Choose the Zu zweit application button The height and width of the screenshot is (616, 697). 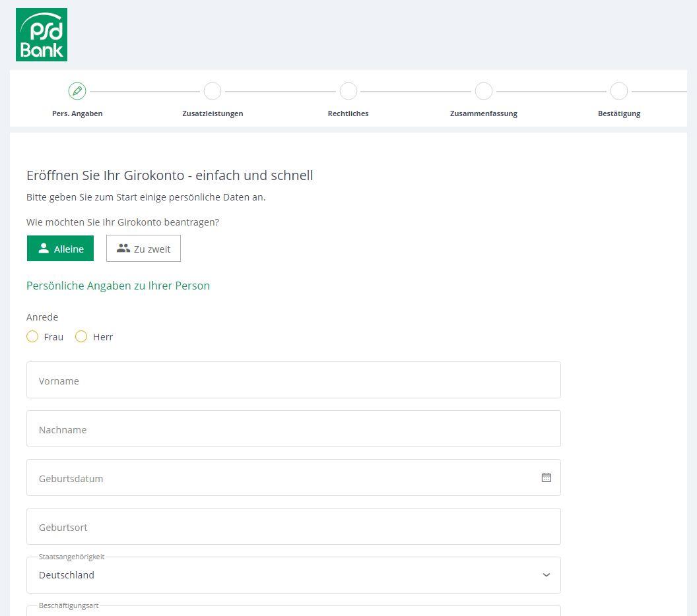(144, 248)
